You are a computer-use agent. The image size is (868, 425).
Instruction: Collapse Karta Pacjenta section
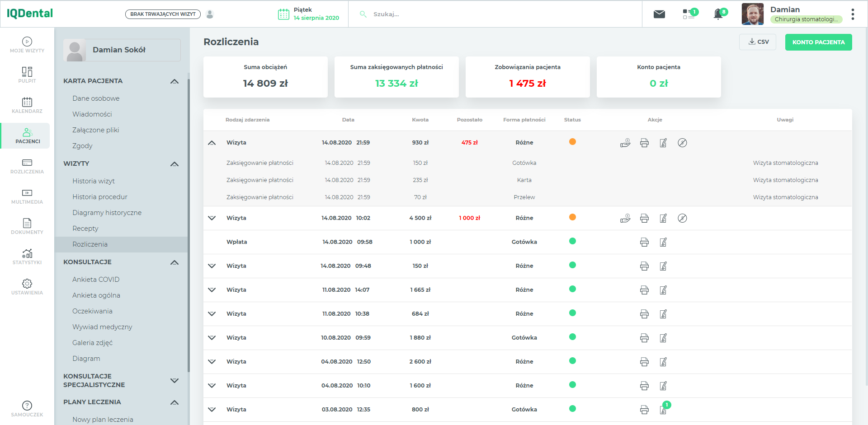point(175,81)
